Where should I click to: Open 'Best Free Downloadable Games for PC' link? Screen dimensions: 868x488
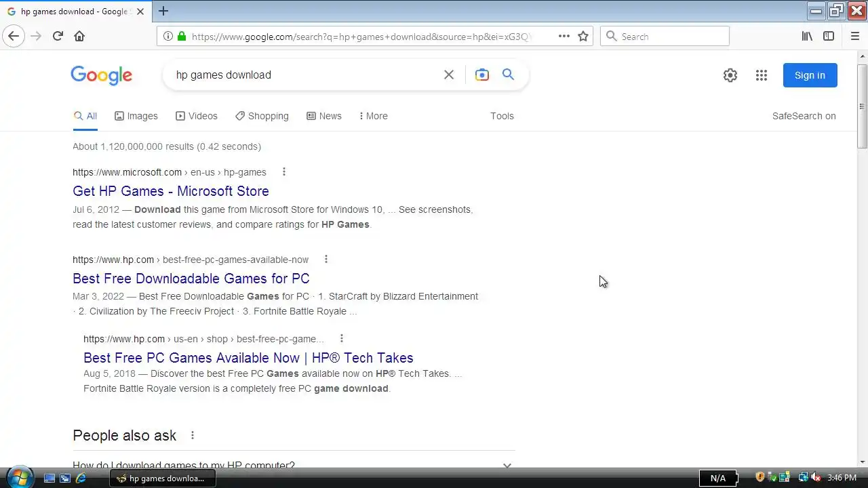(x=191, y=279)
